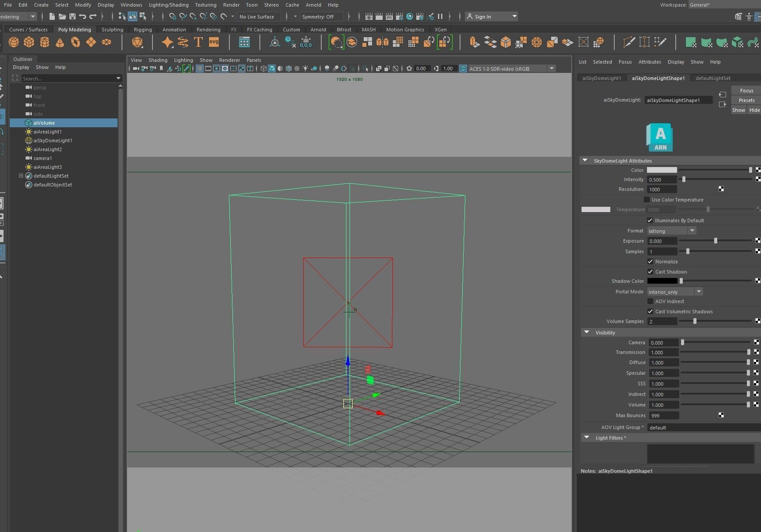Click the Exposure slider handle
The width and height of the screenshot is (761, 532).
715,241
